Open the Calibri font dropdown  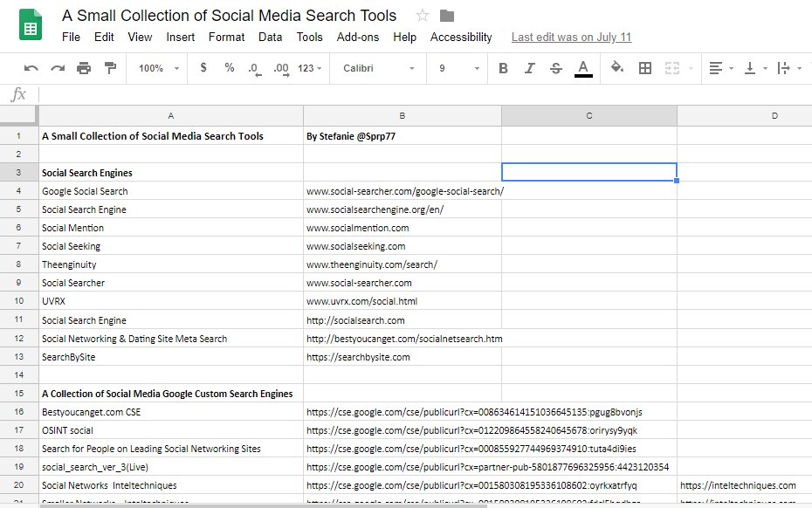pyautogui.click(x=379, y=68)
